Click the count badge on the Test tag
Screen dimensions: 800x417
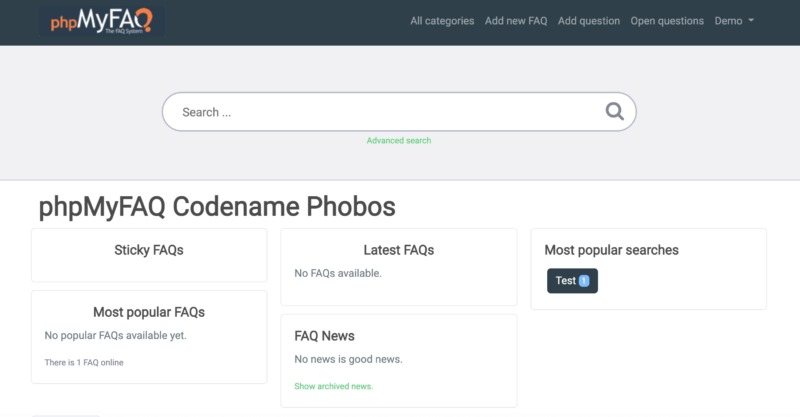tap(584, 281)
